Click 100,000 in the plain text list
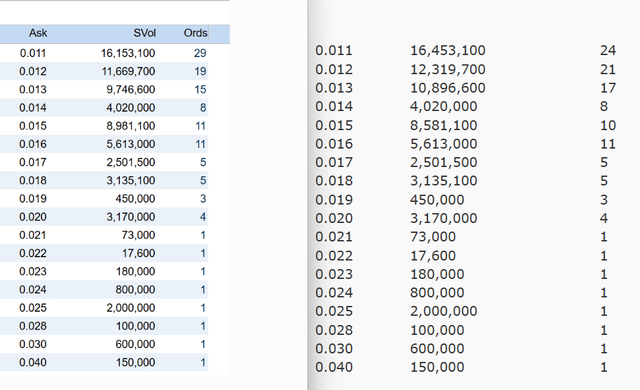This screenshot has width=640, height=390. click(437, 330)
